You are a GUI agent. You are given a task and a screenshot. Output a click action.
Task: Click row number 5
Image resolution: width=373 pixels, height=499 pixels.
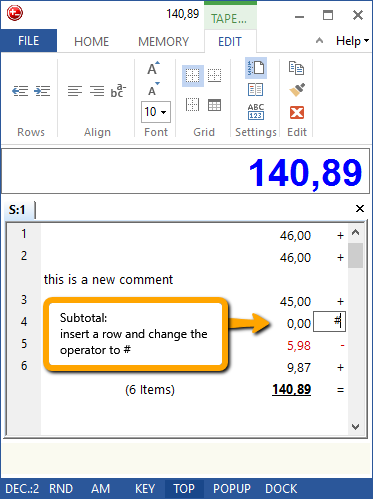24,343
